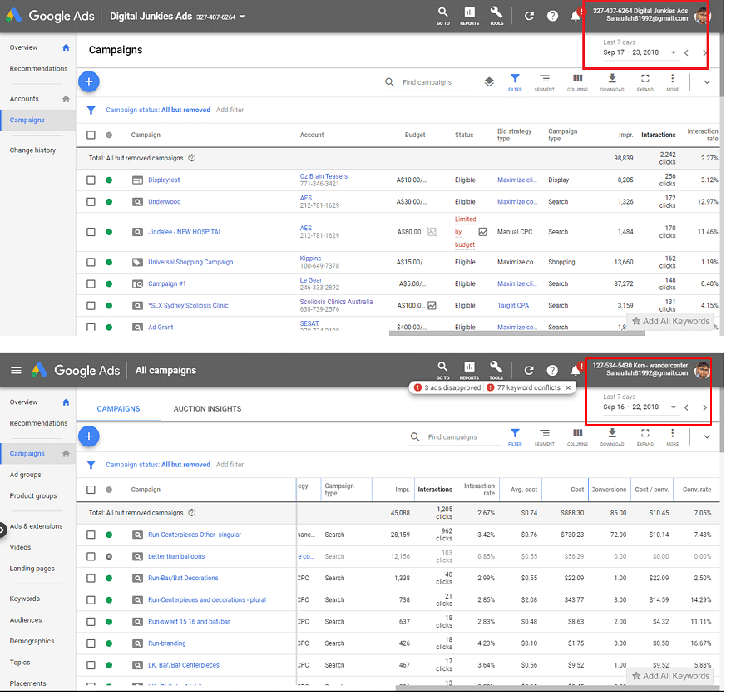Click blue plus button in bottom campaigns view

(89, 436)
